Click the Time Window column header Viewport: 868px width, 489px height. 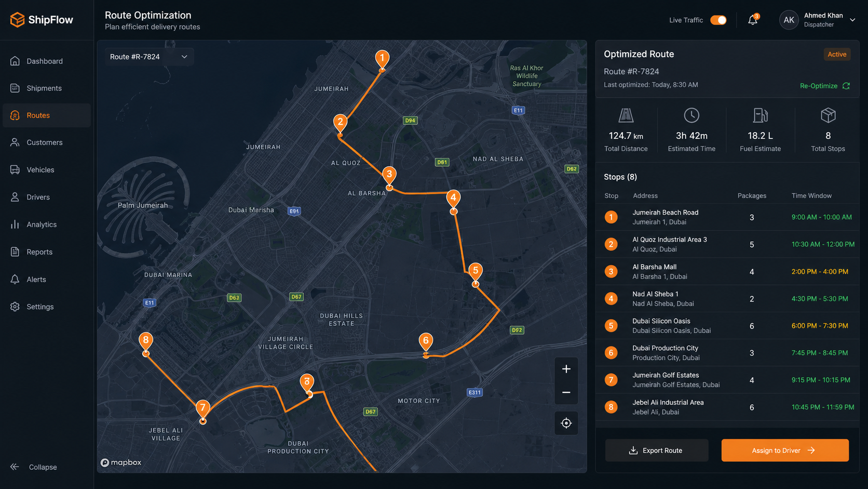[811, 196]
